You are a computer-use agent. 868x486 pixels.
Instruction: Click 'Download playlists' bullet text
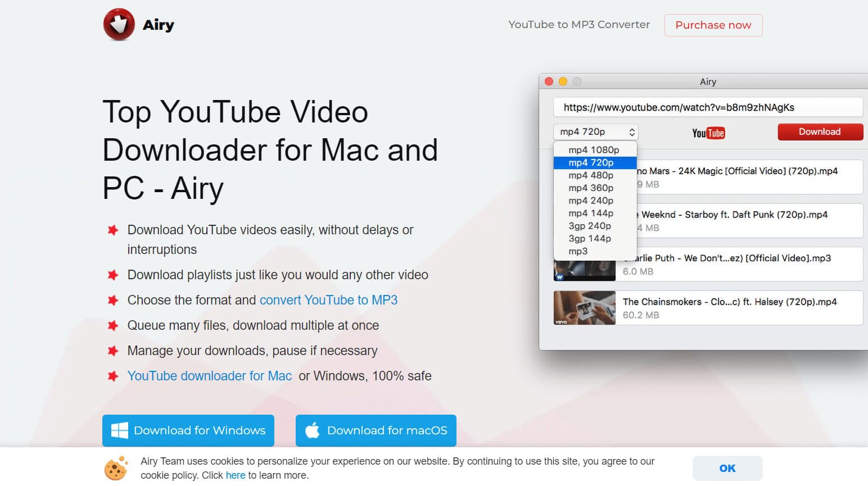[278, 275]
